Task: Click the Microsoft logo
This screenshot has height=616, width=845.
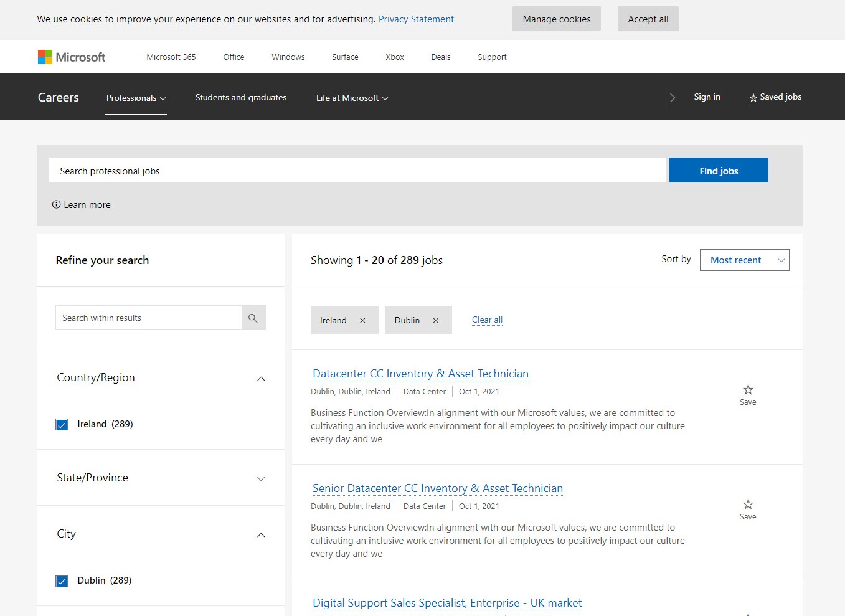Action: click(x=72, y=57)
